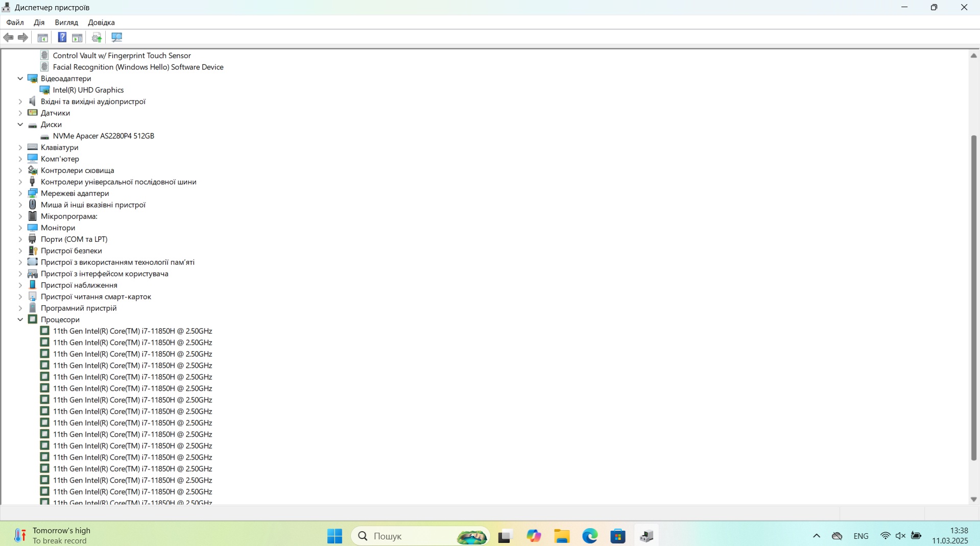Screen dimensions: 980x546
Task: Click the action pane toolbar icon
Action: pos(77,38)
